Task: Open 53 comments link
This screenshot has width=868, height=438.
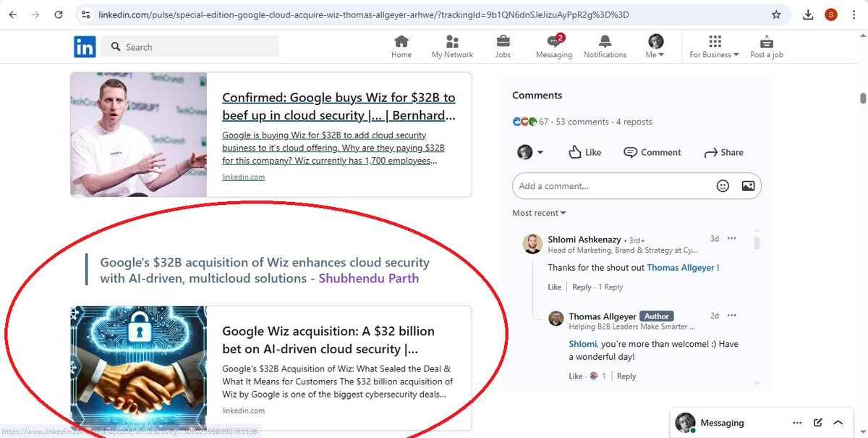Action: pos(581,122)
